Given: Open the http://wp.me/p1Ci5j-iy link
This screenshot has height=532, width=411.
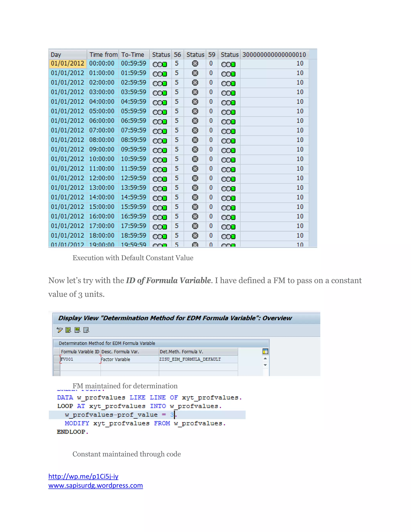Looking at the screenshot, I should pos(83,476).
